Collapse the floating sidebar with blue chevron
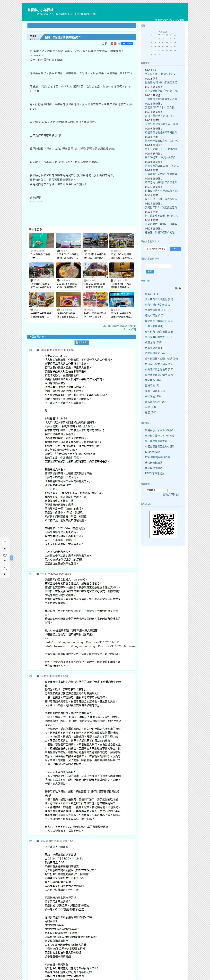The width and height of the screenshot is (210, 980). 11,558
